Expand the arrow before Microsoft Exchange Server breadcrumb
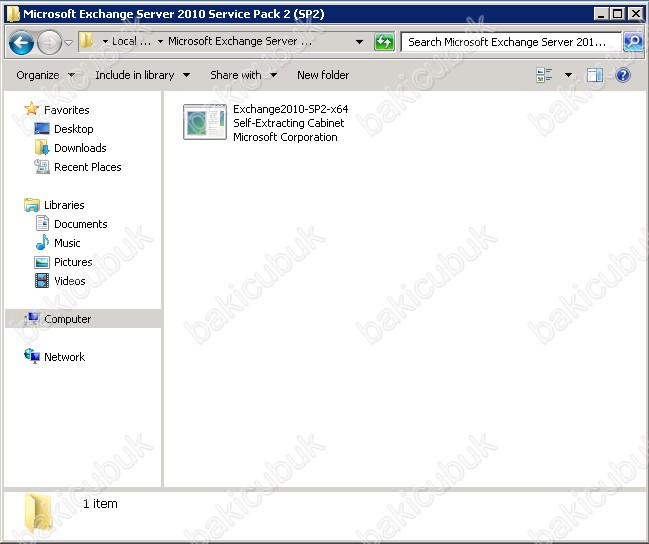 [x=160, y=41]
